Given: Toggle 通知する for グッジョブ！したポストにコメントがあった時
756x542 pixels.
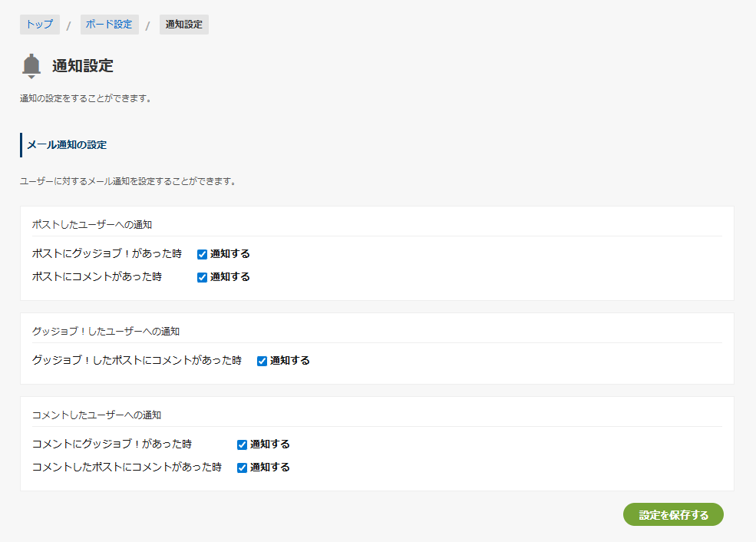Looking at the screenshot, I should click(x=262, y=361).
